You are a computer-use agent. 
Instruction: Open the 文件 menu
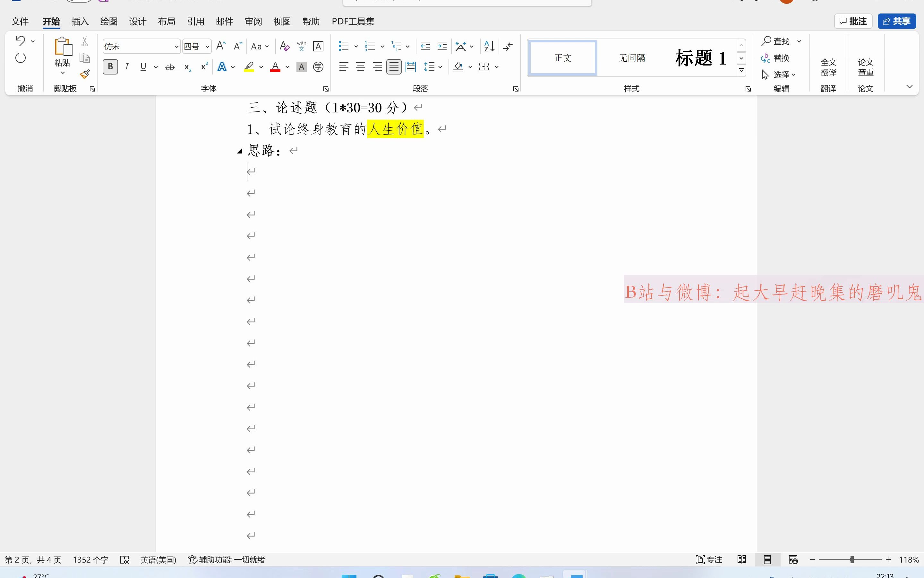20,22
